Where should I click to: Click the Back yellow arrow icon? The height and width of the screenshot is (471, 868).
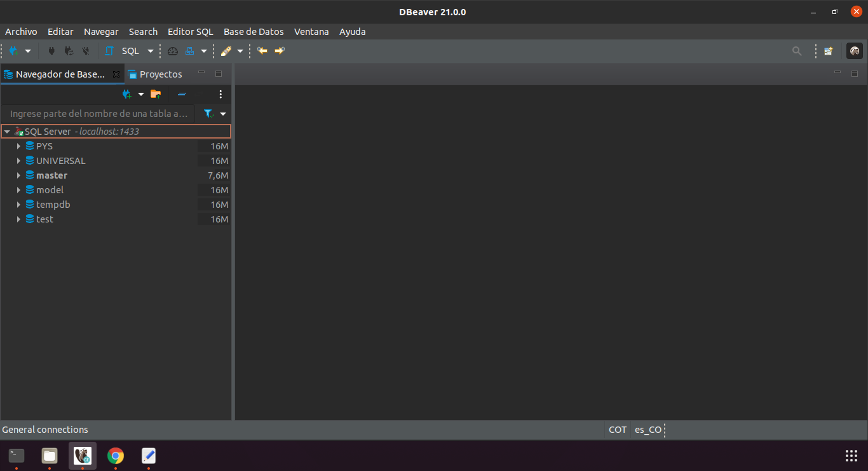click(x=262, y=51)
